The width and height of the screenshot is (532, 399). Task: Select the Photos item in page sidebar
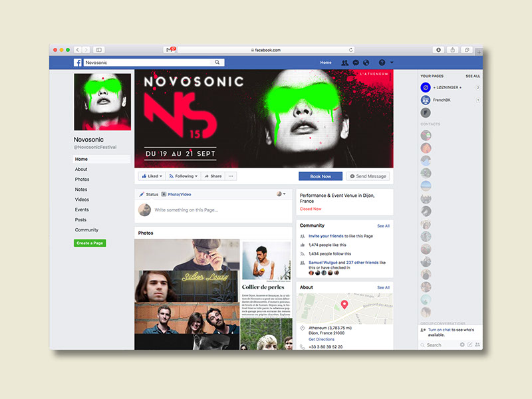click(82, 180)
